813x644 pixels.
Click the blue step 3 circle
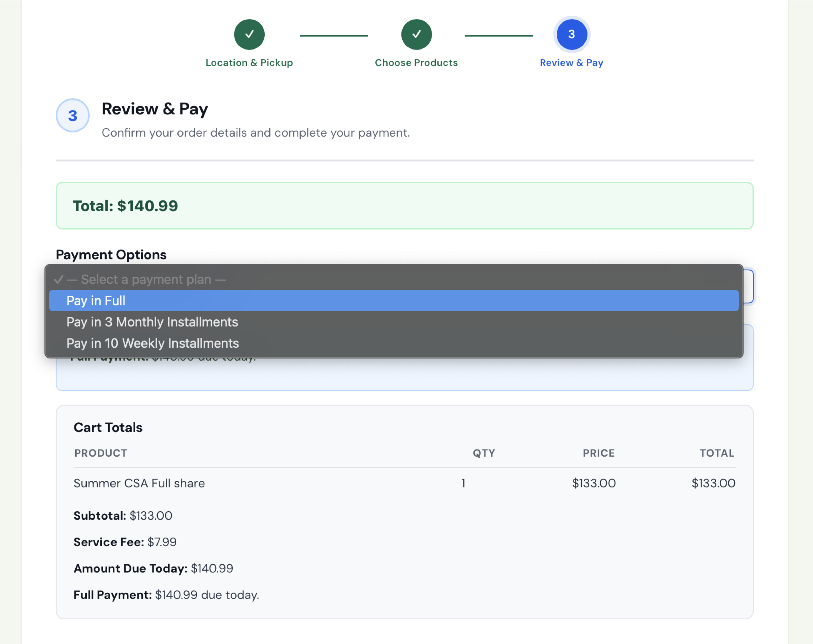coord(571,34)
